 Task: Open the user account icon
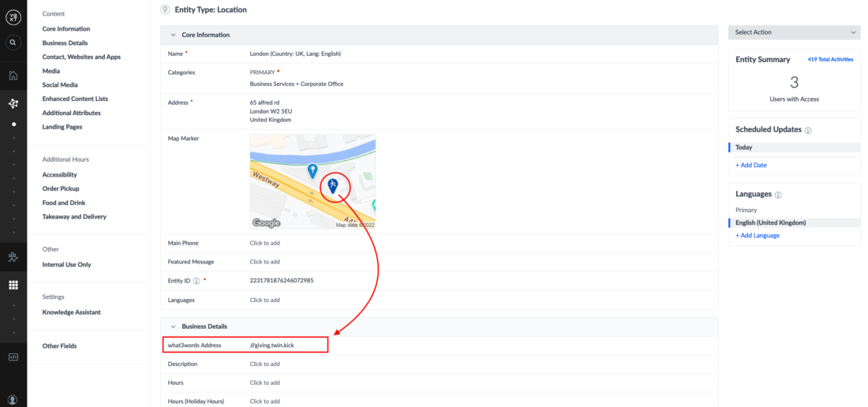(13, 399)
